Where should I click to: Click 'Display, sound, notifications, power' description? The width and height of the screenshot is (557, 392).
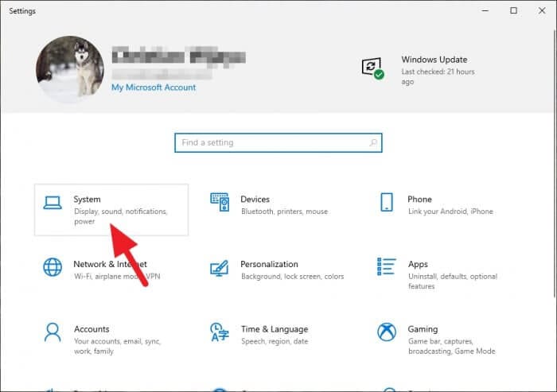[x=121, y=216]
